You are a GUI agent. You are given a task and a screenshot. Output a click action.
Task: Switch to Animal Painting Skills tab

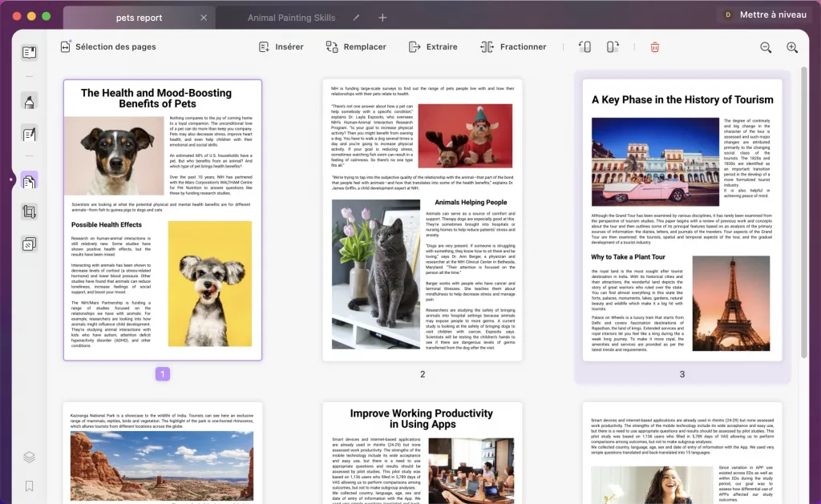pos(292,18)
